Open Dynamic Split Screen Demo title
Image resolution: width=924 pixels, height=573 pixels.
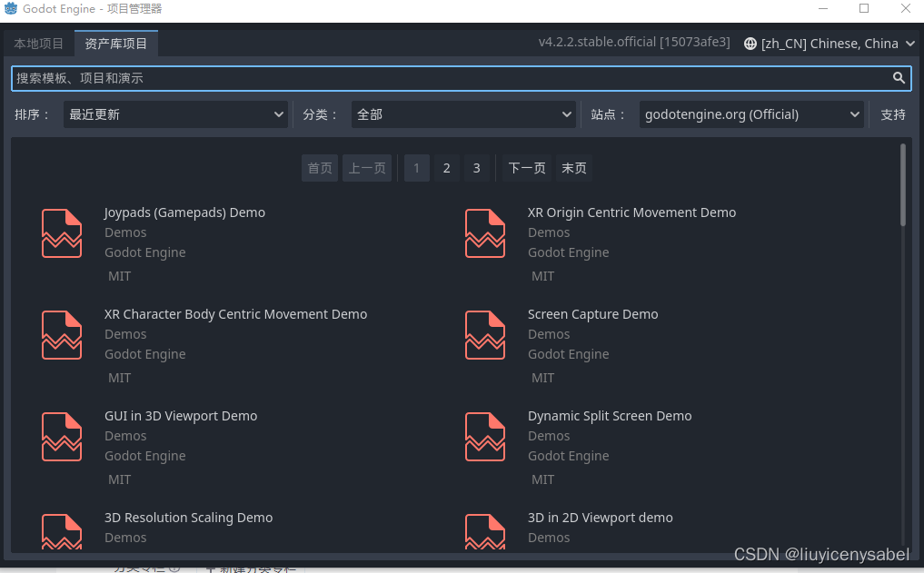(x=610, y=416)
